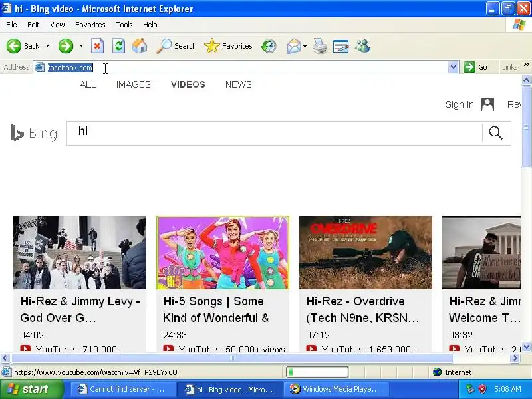
Task: Expand the Back button history dropdown
Action: 47,46
